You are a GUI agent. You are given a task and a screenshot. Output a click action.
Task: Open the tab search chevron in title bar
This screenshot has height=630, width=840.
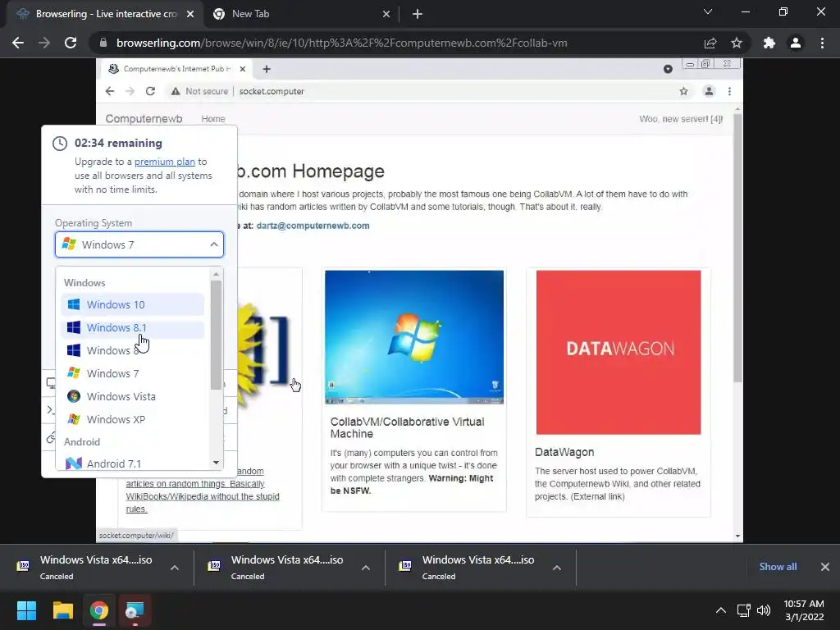pos(708,11)
